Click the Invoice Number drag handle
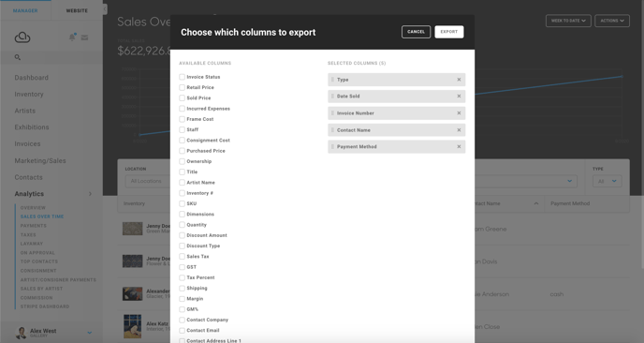Screen dimensions: 644x343 (x=332, y=113)
